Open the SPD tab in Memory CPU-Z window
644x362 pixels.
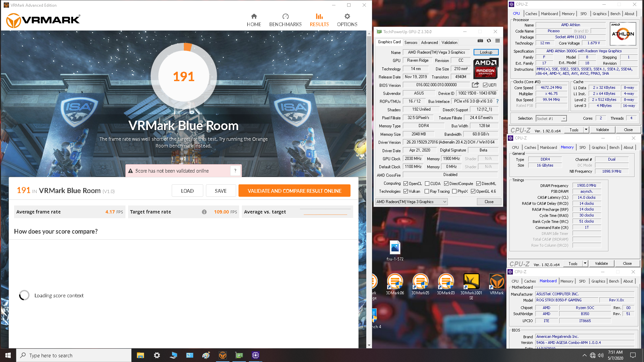(x=583, y=147)
